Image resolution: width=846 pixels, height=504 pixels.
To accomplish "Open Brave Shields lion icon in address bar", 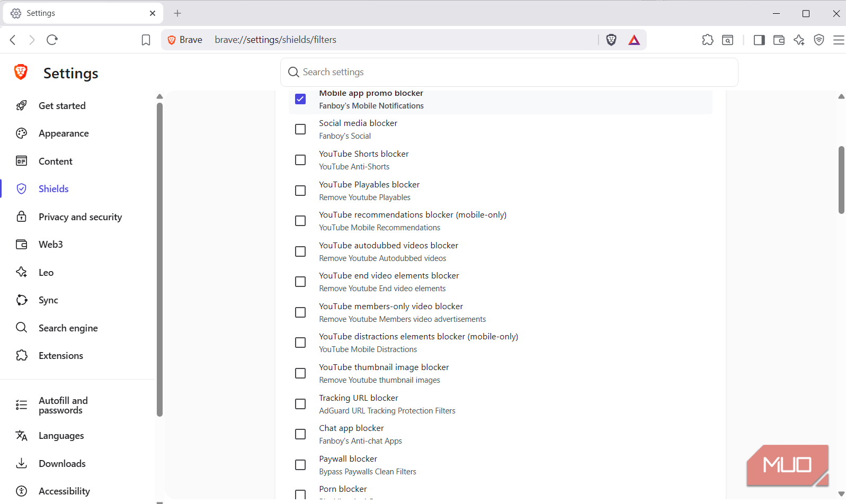I will coord(611,40).
